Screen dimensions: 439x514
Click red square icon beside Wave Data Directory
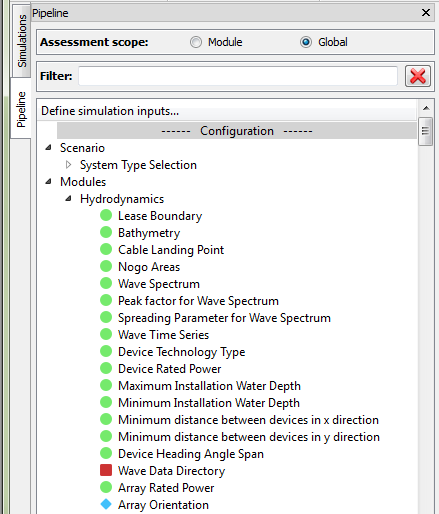106,470
